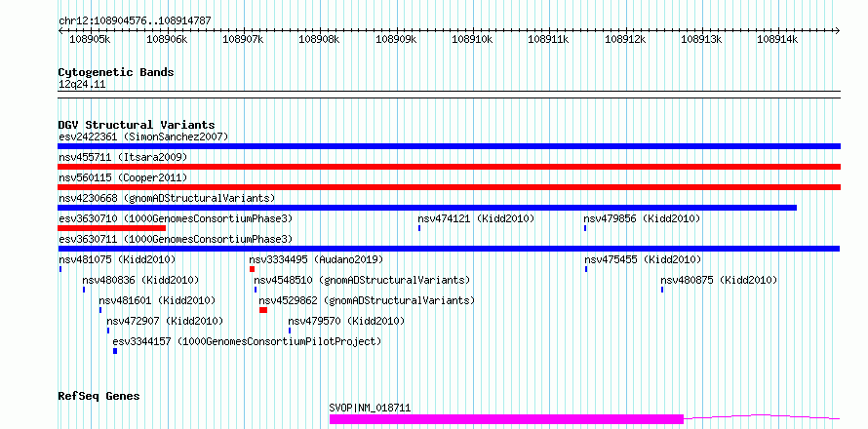
Task: Click the 108910k ruler tick label
Action: pyautogui.click(x=472, y=39)
